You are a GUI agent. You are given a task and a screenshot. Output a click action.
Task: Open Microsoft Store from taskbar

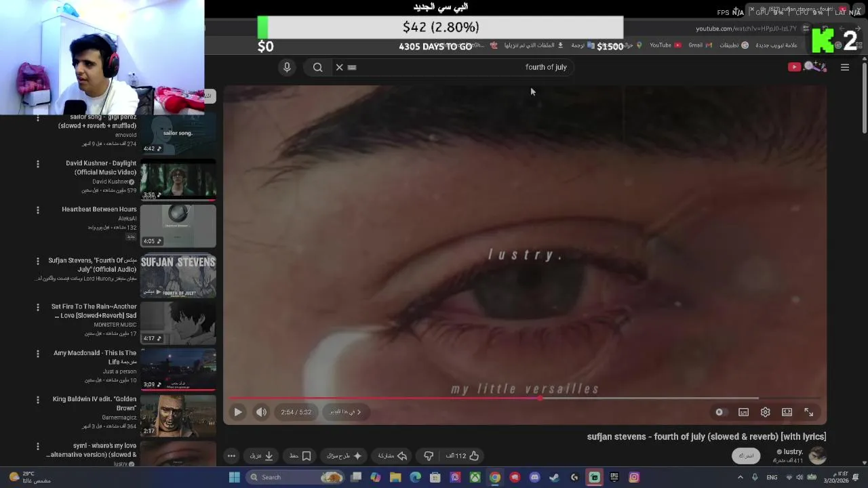point(435,477)
